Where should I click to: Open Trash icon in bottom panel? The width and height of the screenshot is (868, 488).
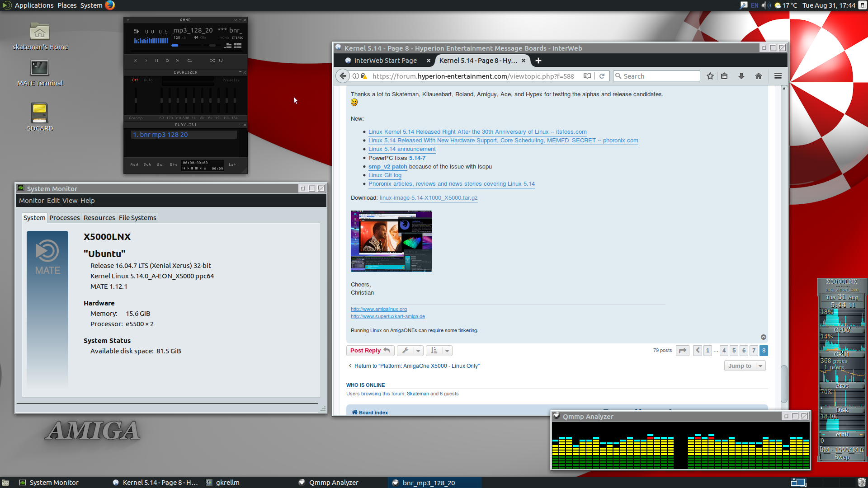click(x=862, y=483)
